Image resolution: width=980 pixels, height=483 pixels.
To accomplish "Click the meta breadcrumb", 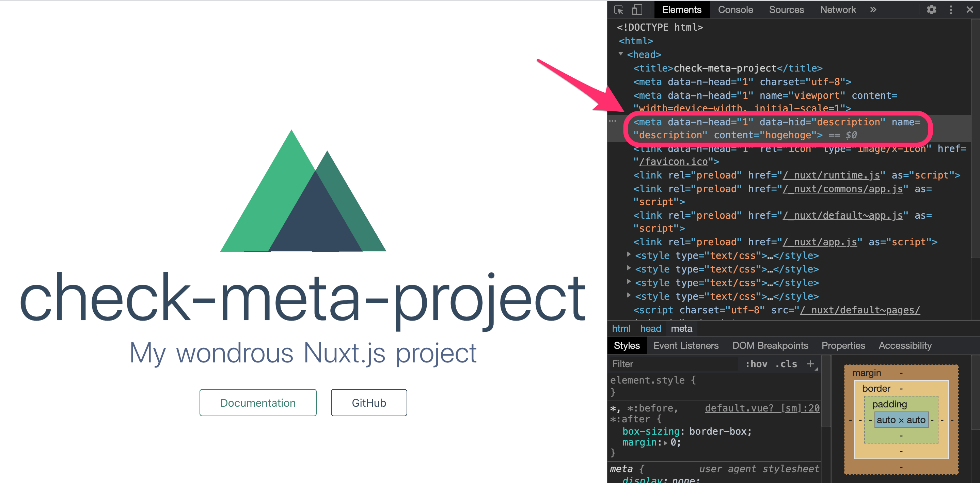I will tap(681, 328).
